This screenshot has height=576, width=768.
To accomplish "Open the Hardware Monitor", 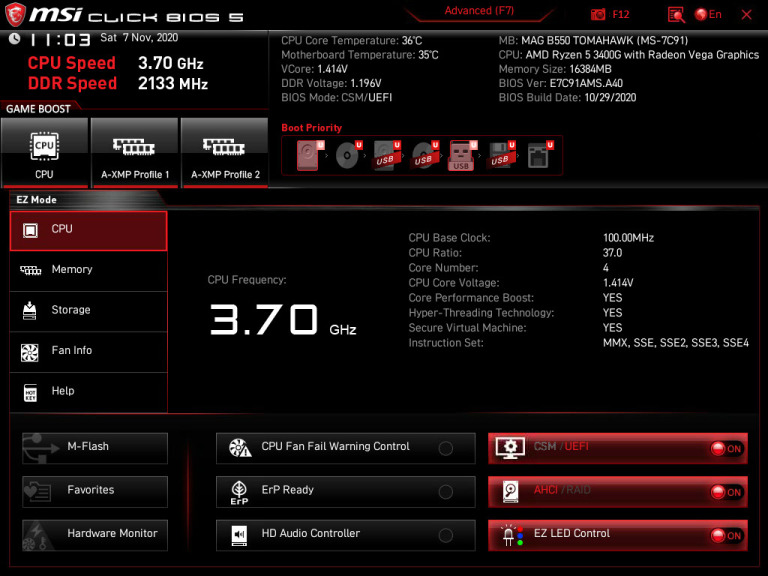I will 95,535.
